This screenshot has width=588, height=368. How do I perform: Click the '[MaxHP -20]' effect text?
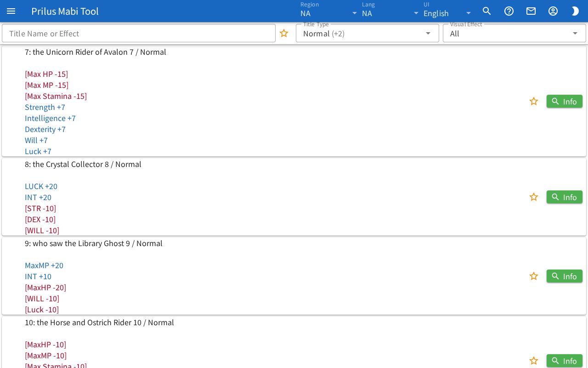coord(45,287)
